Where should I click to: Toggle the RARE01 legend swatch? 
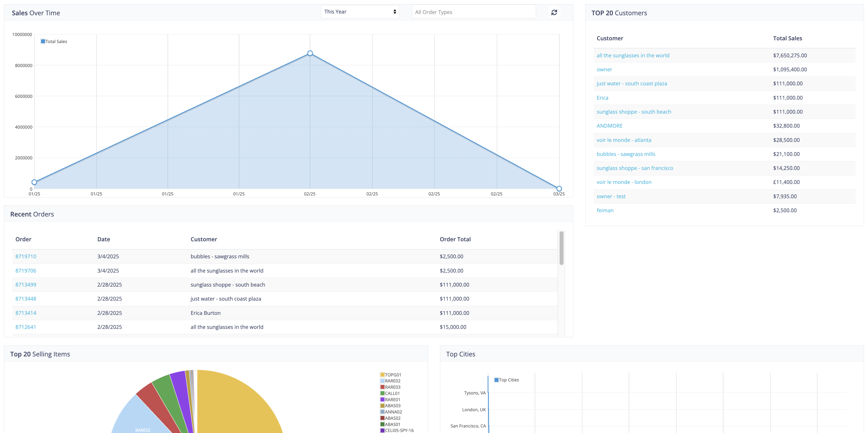382,400
